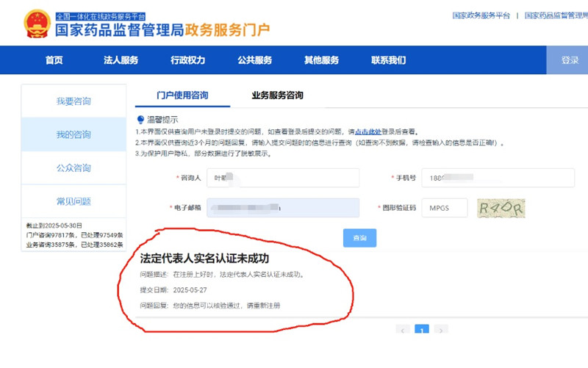The height and width of the screenshot is (368, 588).
Task: Click the 问题描述 description line
Action: (223, 274)
